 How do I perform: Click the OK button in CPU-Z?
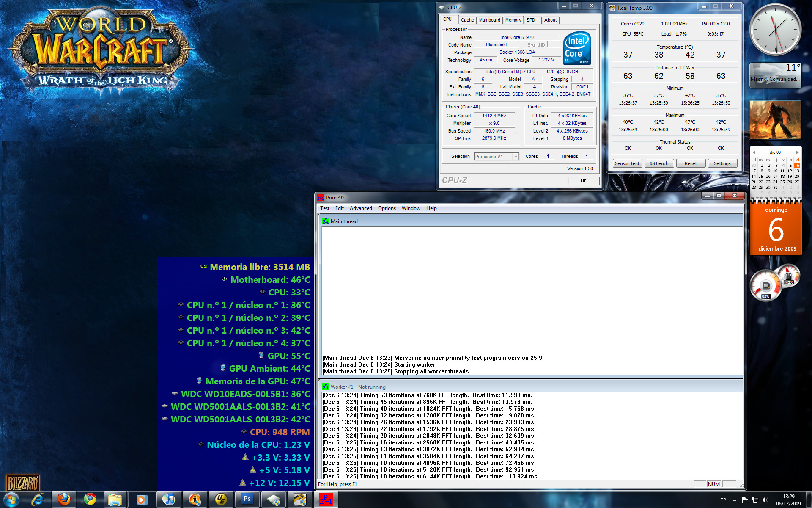click(584, 180)
